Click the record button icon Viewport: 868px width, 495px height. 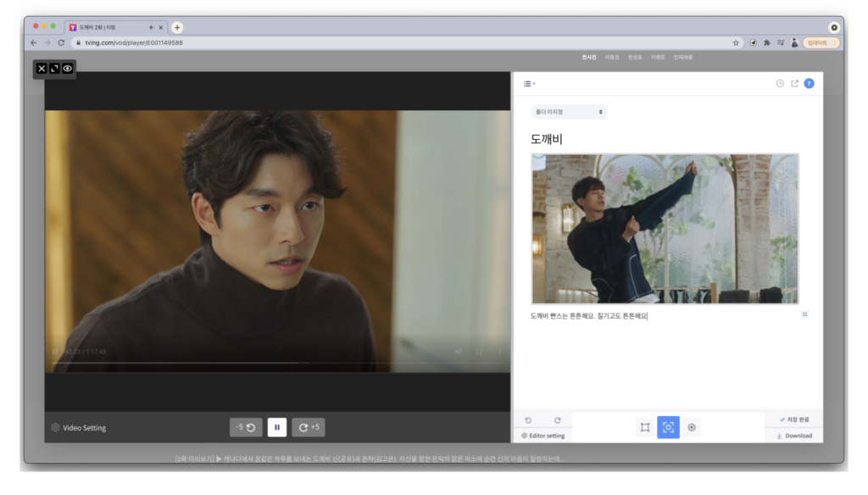(x=692, y=427)
